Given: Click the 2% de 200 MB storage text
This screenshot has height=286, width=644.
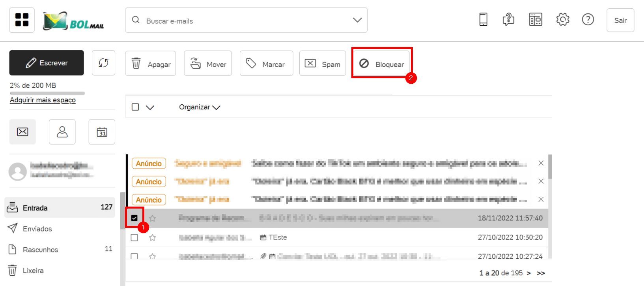Looking at the screenshot, I should pos(33,85).
